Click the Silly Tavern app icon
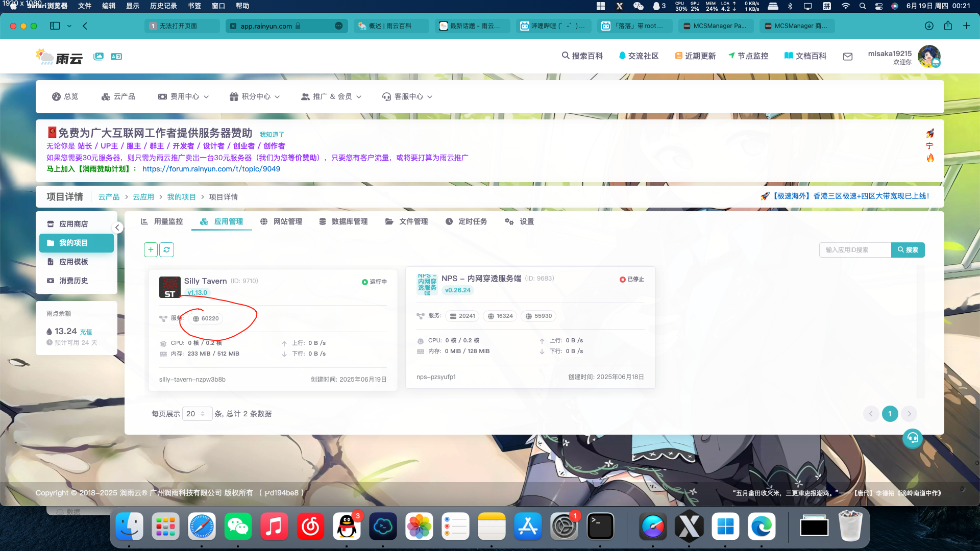 coord(170,287)
